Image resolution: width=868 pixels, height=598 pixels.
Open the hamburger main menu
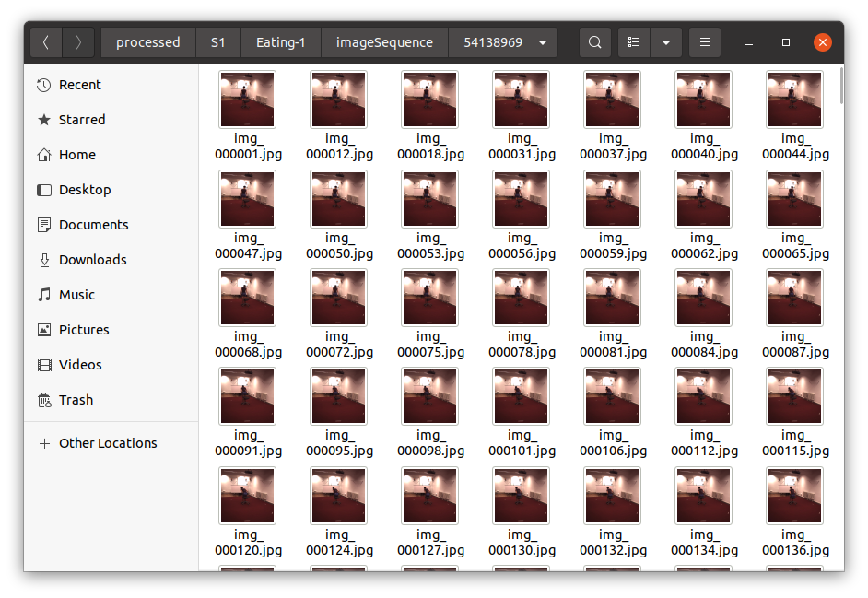pyautogui.click(x=705, y=42)
